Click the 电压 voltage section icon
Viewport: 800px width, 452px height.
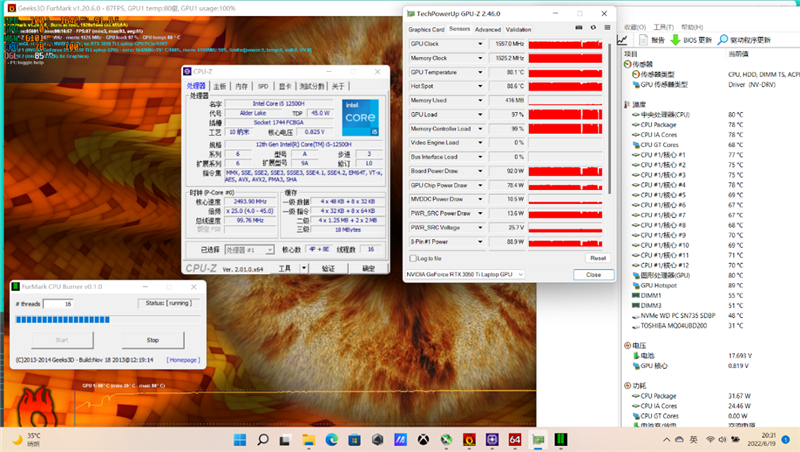click(x=628, y=345)
